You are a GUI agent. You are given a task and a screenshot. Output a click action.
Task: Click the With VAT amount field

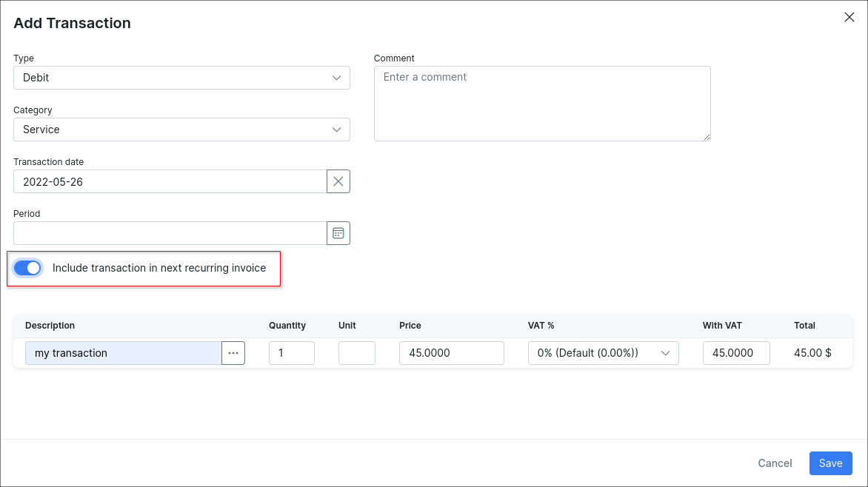click(x=735, y=353)
